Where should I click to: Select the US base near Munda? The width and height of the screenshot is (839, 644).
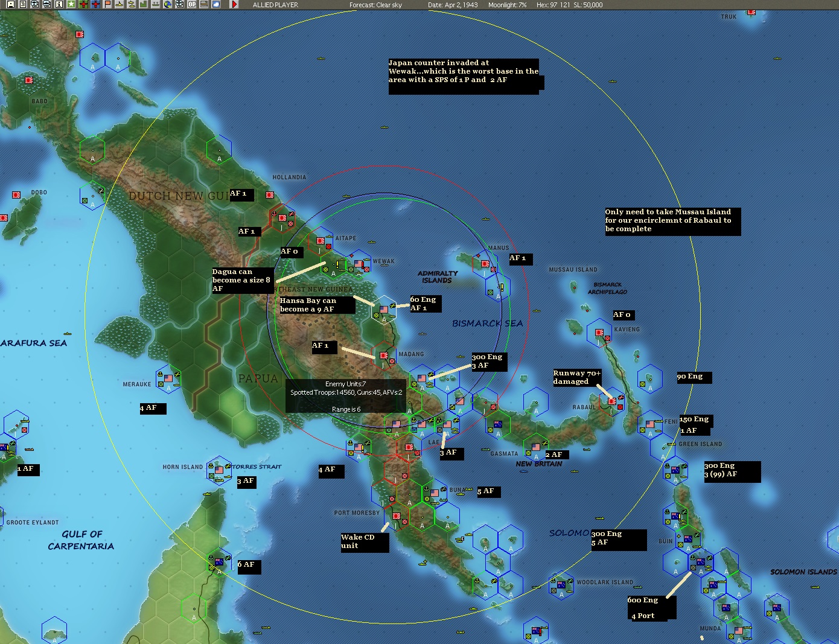click(739, 631)
